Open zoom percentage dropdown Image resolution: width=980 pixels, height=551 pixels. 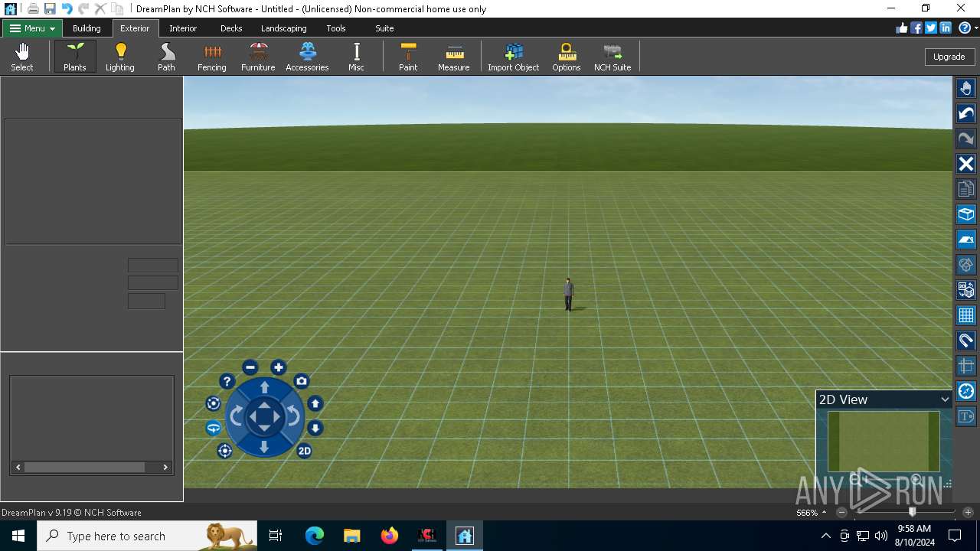click(824, 513)
